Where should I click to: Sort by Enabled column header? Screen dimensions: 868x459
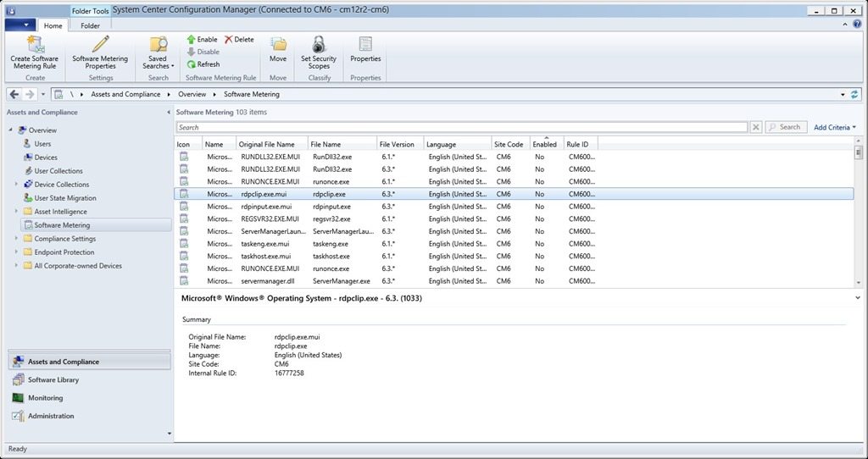coord(547,144)
